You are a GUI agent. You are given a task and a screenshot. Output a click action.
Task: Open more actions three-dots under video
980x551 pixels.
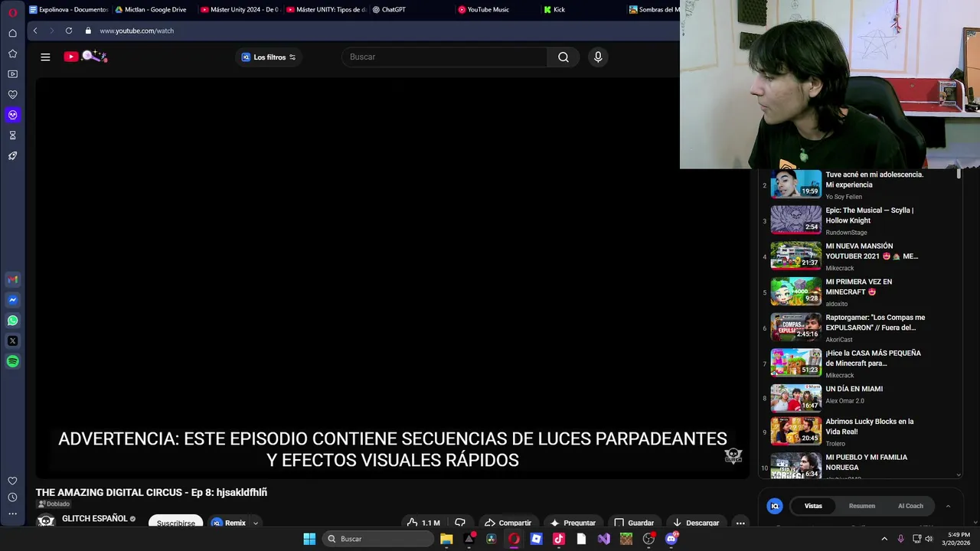click(740, 523)
